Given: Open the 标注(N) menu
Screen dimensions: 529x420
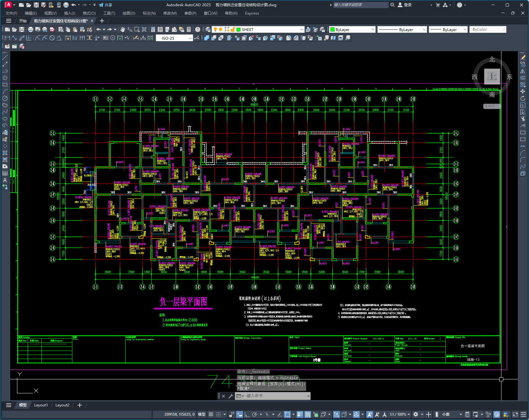Looking at the screenshot, I should [x=149, y=13].
